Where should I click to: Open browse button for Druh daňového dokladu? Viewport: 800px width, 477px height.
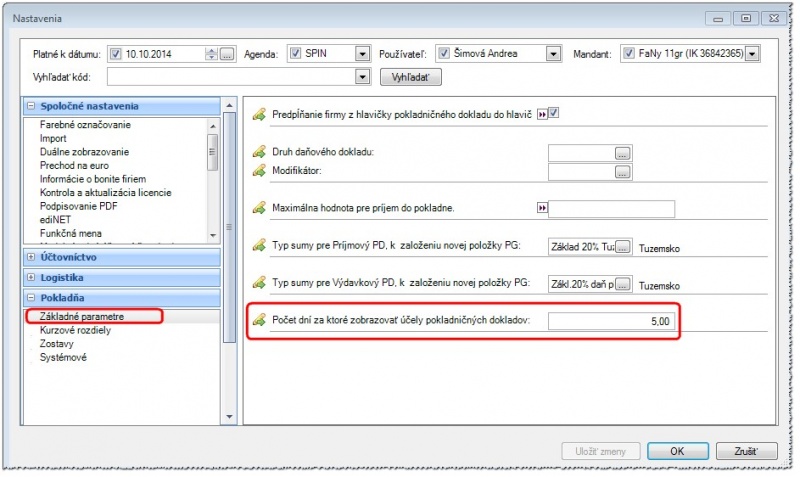click(x=622, y=154)
